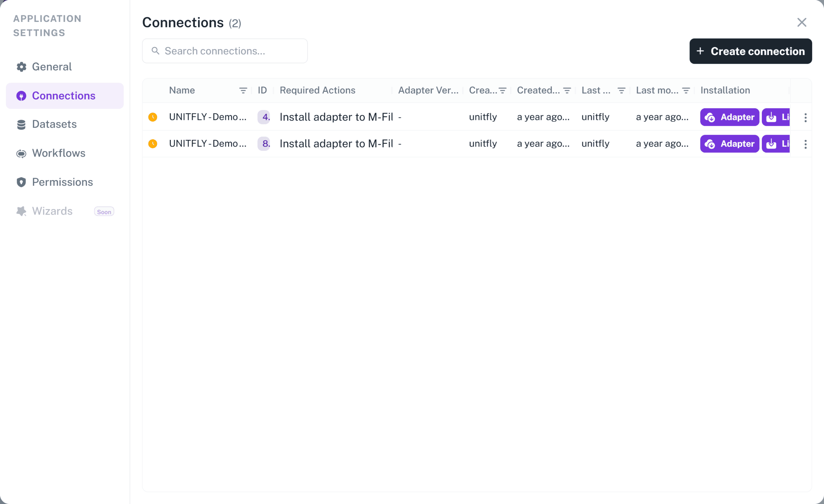
Task: Click the Workflows icon in the sidebar
Action: tap(21, 153)
